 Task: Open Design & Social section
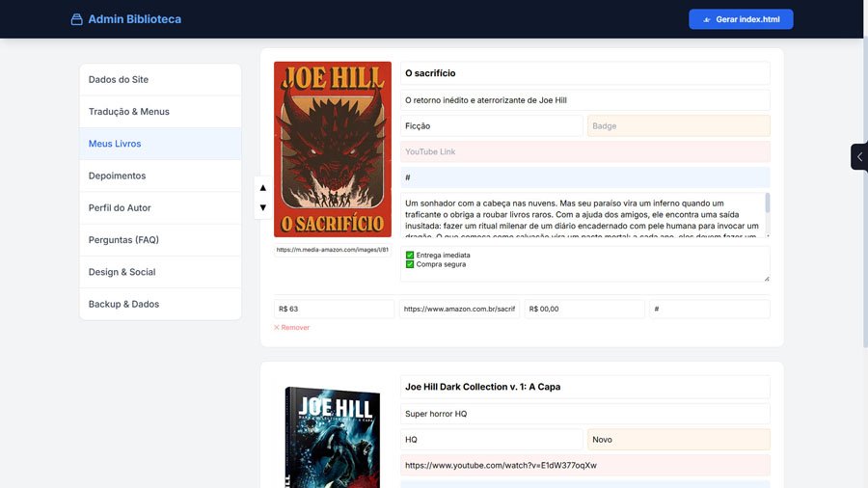tap(160, 272)
